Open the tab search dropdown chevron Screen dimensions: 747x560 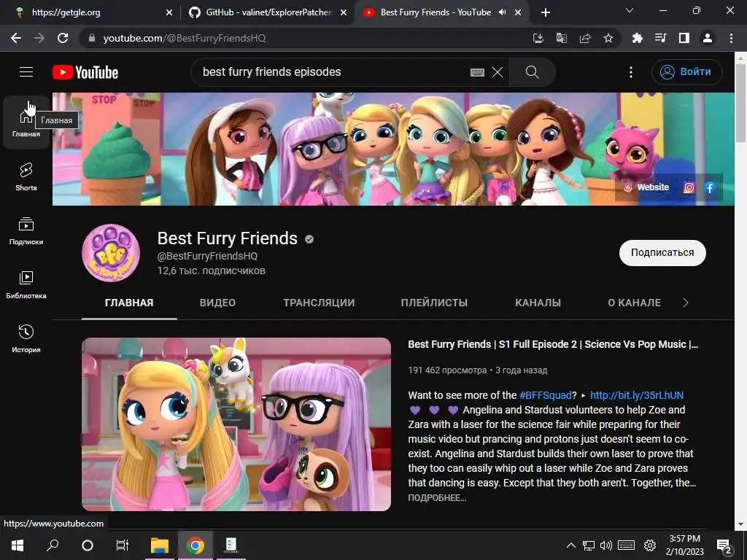pyautogui.click(x=630, y=10)
